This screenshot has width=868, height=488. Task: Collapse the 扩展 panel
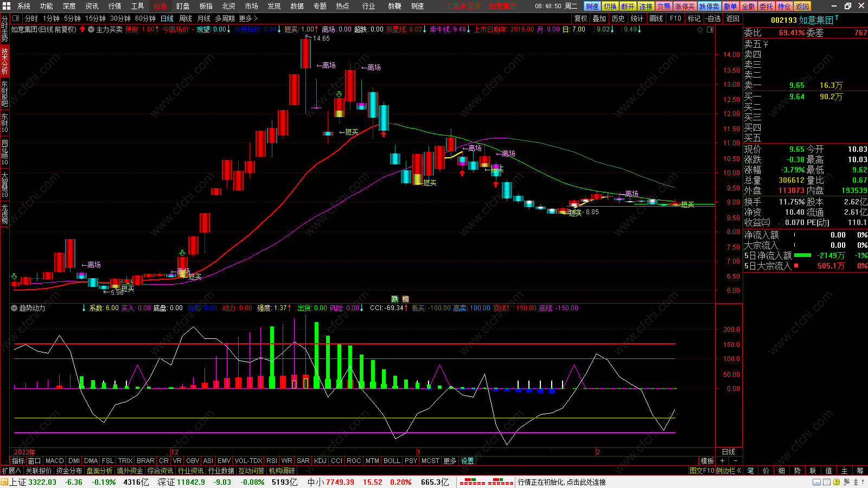coord(11,471)
